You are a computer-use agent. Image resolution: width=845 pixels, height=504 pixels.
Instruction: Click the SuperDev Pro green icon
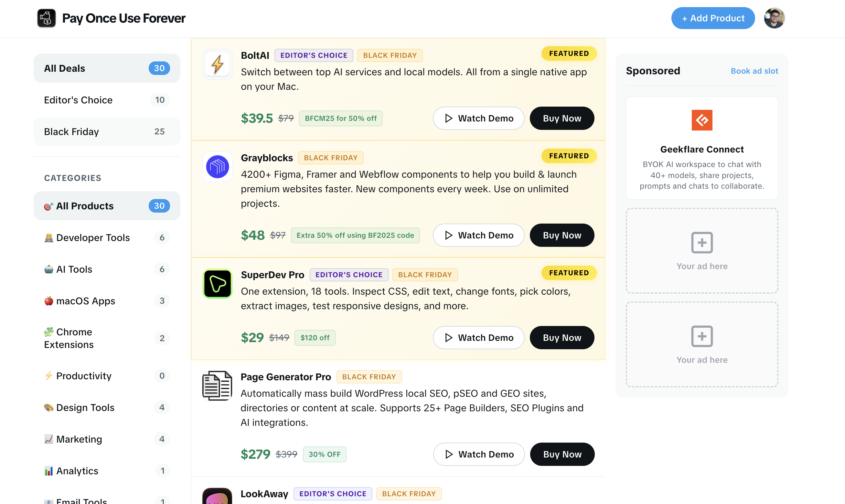point(218,284)
